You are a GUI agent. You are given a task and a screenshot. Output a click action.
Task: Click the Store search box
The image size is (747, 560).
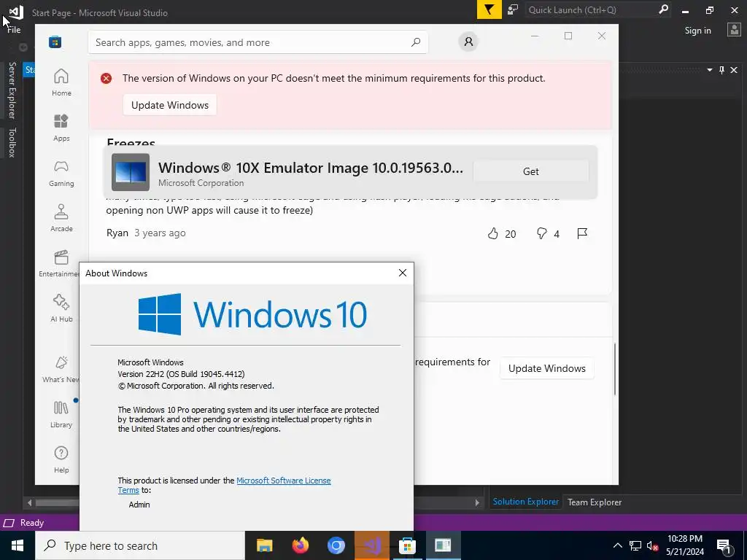[258, 42]
